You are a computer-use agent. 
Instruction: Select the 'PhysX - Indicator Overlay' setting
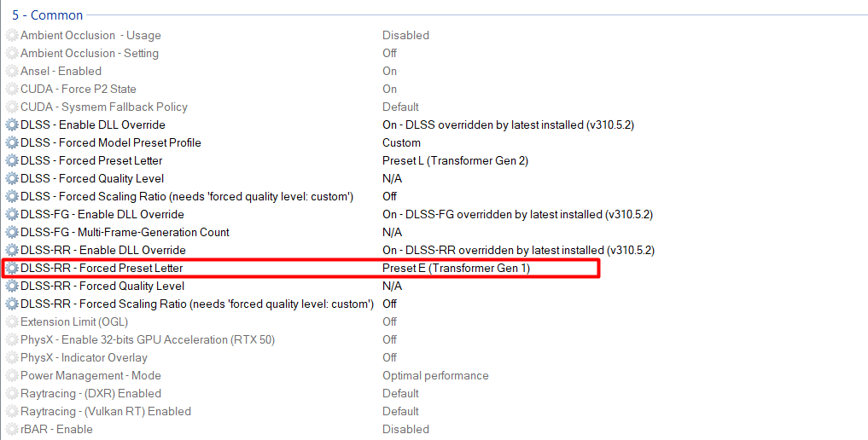point(84,358)
